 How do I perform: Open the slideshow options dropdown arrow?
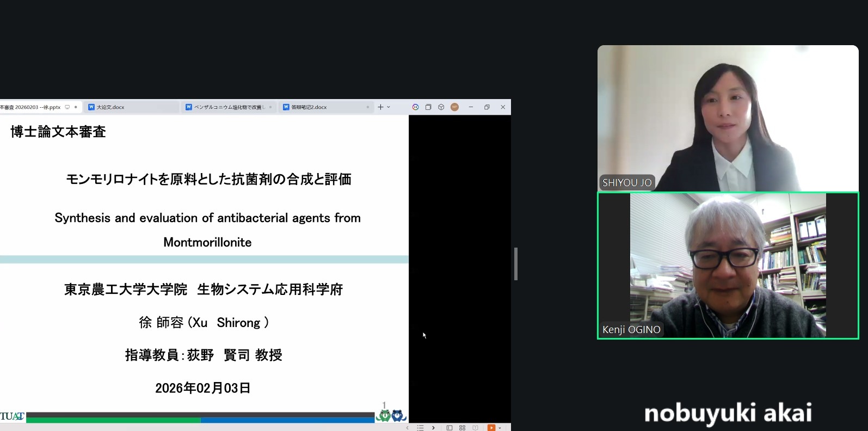(500, 428)
